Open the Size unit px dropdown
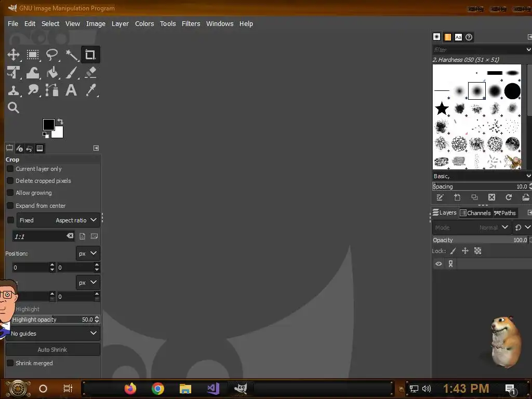The image size is (532, 399). (x=88, y=283)
